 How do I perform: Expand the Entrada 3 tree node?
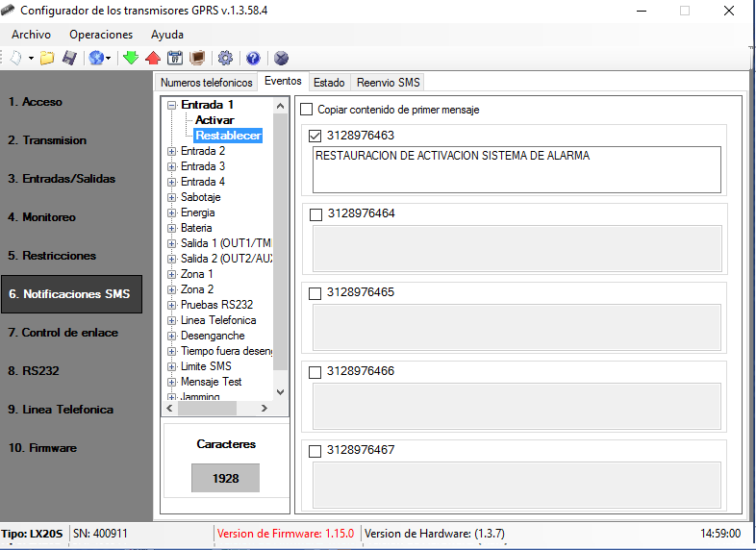pos(171,166)
